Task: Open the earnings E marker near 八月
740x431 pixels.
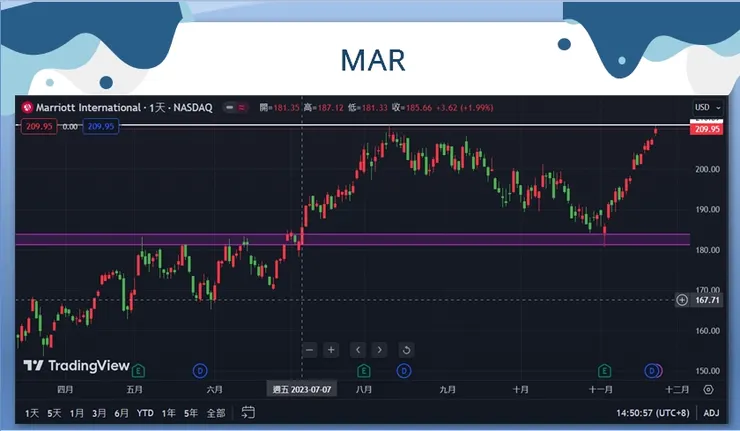Action: 363,371
